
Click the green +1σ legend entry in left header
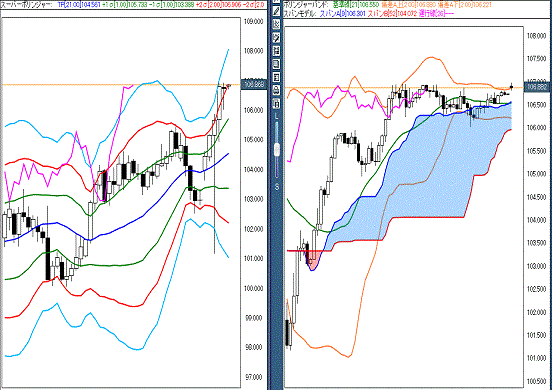(x=125, y=5)
